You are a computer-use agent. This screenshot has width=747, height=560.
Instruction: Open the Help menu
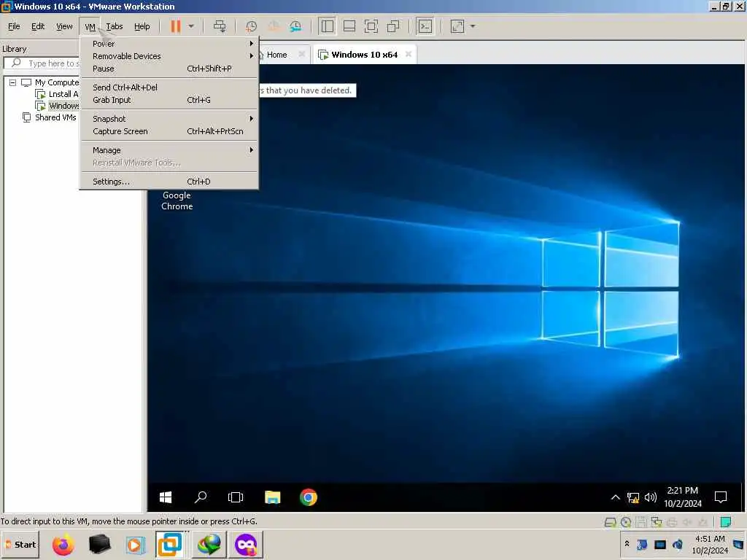[142, 27]
